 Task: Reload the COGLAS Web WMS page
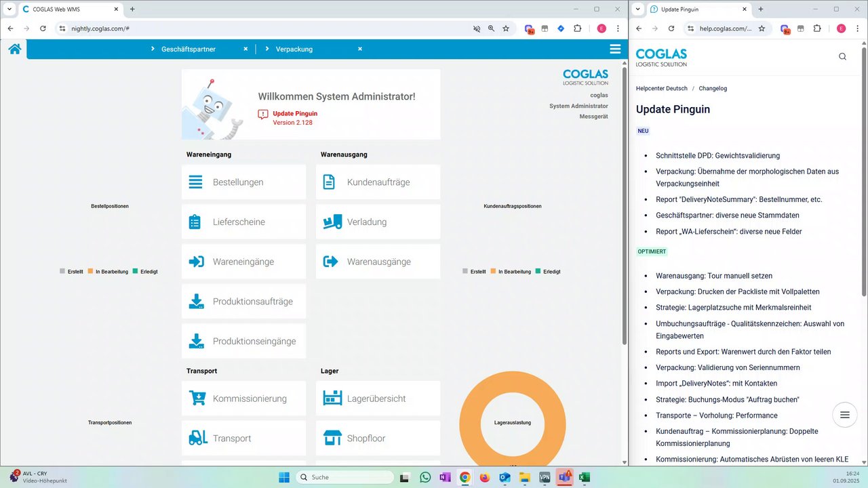click(43, 28)
